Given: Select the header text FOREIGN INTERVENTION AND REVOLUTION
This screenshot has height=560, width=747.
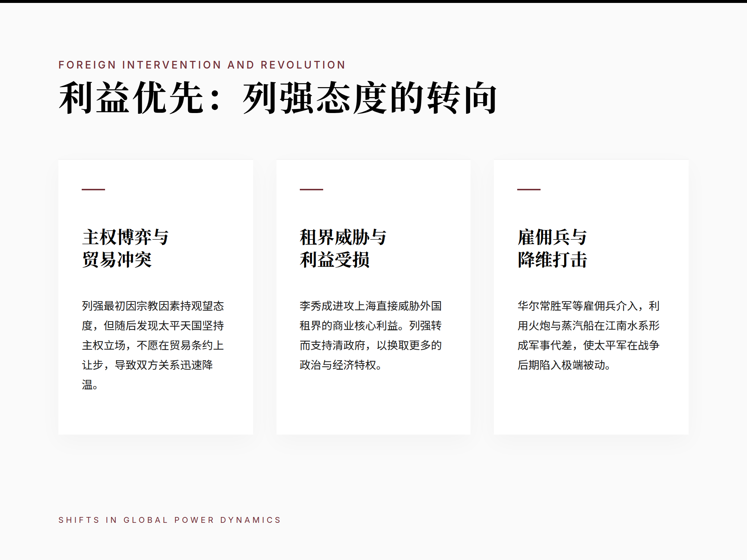Looking at the screenshot, I should coord(201,64).
